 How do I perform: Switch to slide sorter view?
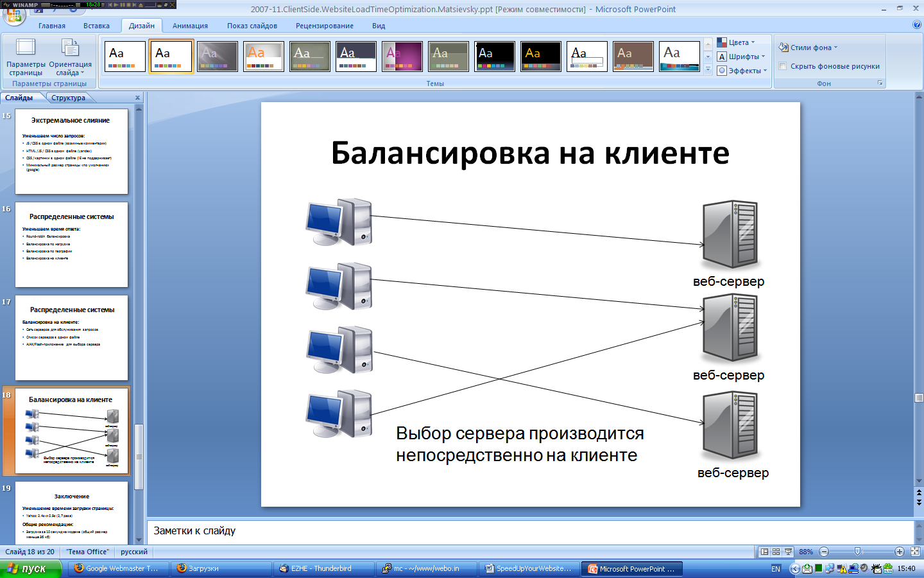[776, 552]
